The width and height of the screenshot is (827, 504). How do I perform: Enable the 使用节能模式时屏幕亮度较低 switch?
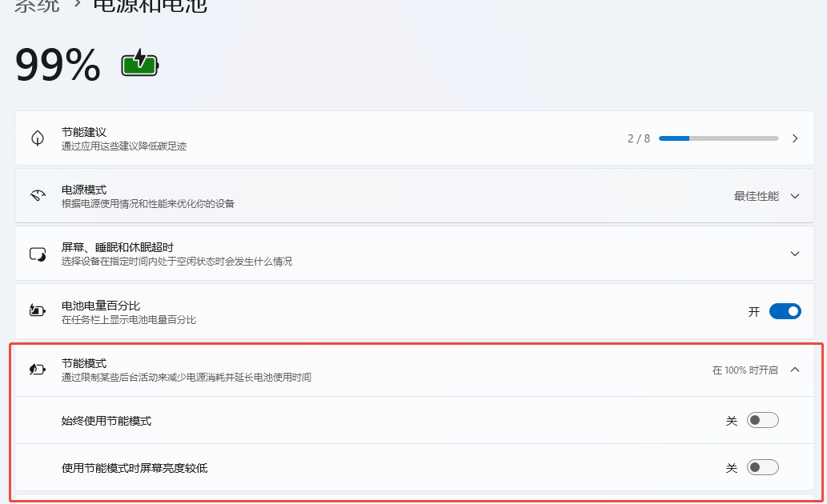click(763, 467)
